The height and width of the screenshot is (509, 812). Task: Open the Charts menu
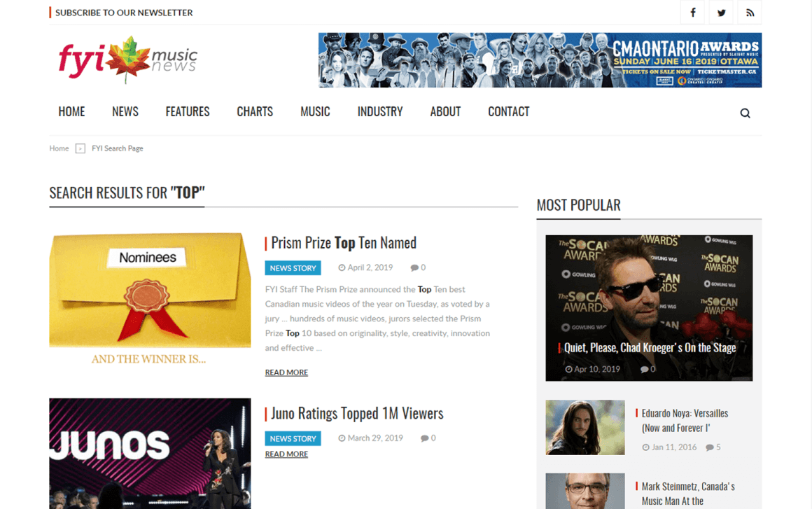click(255, 112)
